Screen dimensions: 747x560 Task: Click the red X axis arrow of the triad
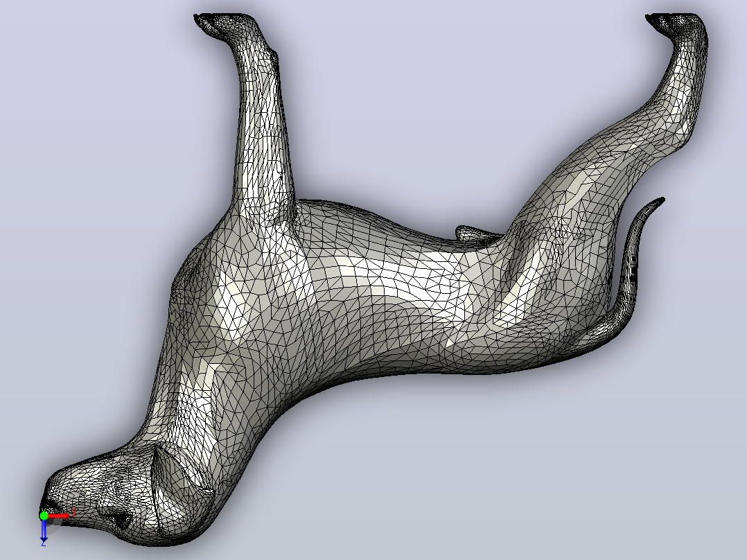click(x=59, y=516)
